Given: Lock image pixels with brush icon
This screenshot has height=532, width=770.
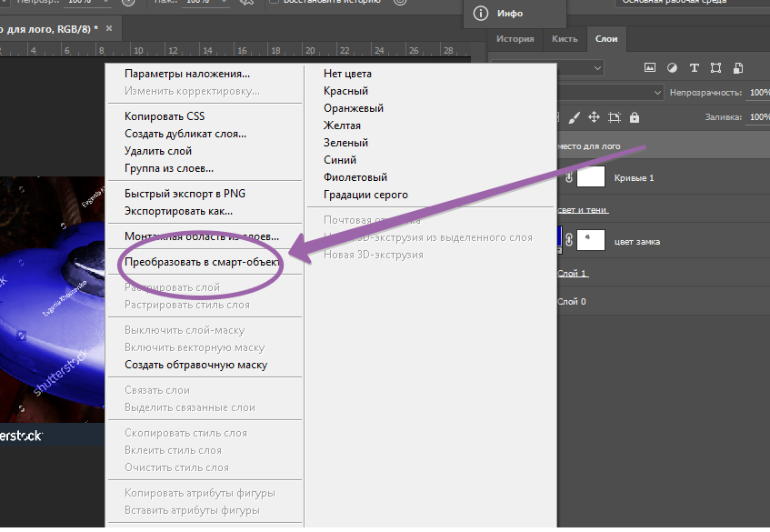Looking at the screenshot, I should point(574,117).
